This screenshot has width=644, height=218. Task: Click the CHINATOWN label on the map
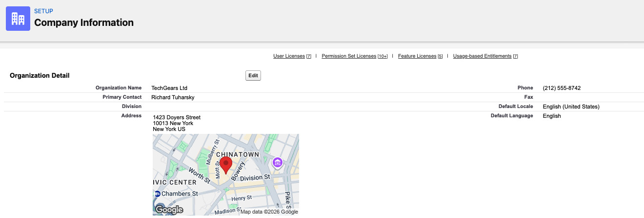[x=237, y=154]
